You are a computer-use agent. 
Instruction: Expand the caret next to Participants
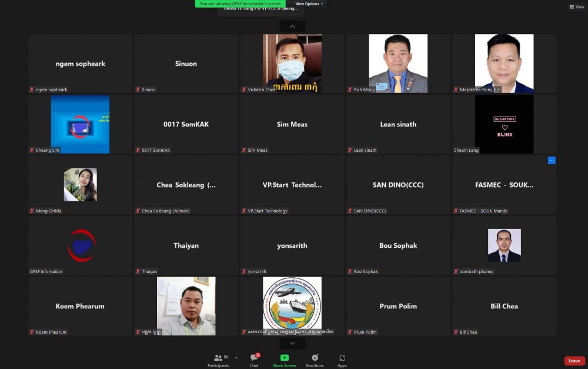pyautogui.click(x=236, y=357)
